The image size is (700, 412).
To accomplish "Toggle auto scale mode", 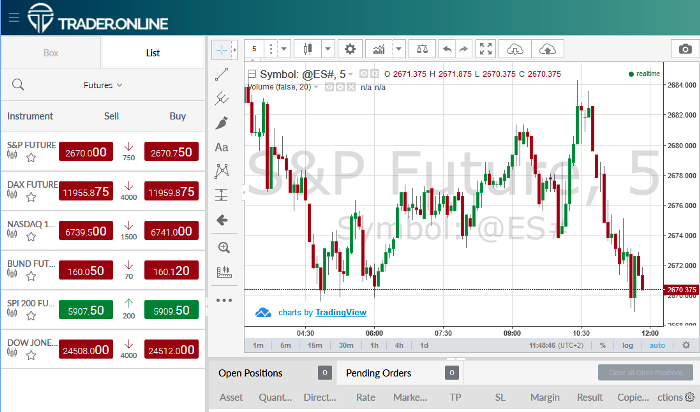I will 657,345.
